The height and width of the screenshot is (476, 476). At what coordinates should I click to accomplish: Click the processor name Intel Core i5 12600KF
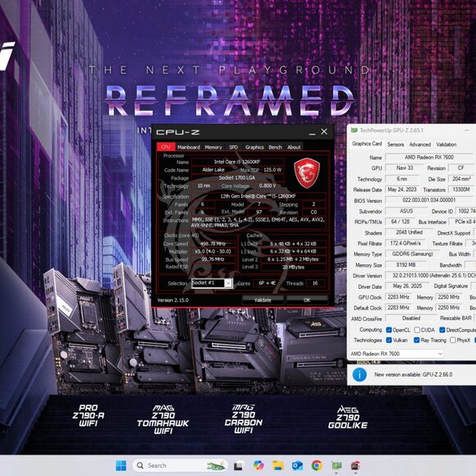tap(237, 162)
